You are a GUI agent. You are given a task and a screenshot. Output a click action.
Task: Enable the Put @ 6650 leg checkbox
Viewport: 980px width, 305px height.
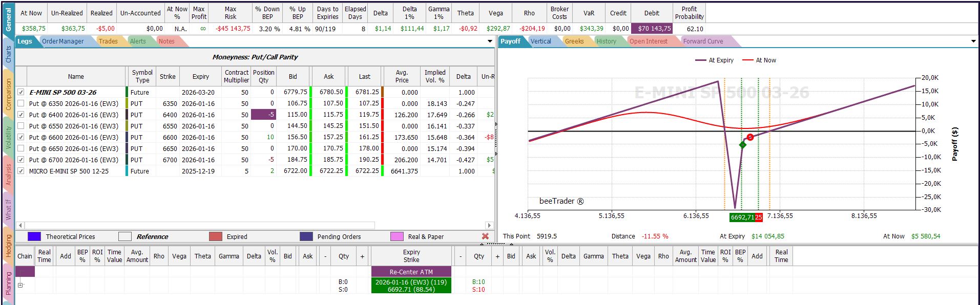21,148
